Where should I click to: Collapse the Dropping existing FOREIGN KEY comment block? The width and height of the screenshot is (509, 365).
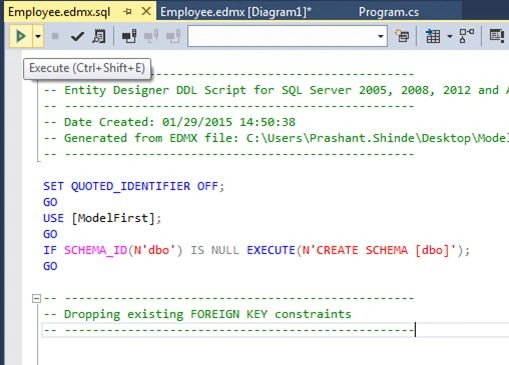click(x=36, y=298)
